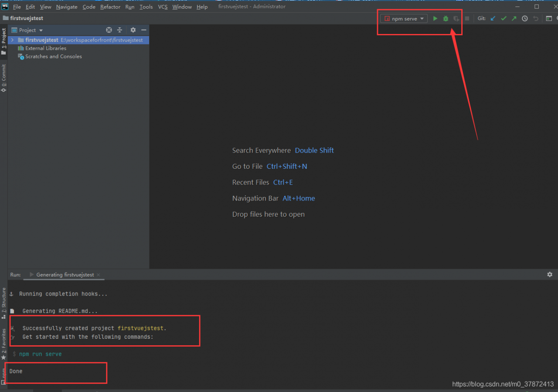Open the Commit side tool tab
The width and height of the screenshot is (558, 392).
(3, 78)
